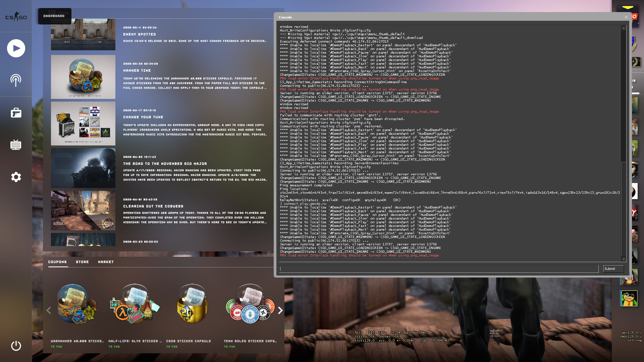This screenshot has width=644, height=362.
Task: Open Settings with the gear icon
Action: [x=16, y=177]
